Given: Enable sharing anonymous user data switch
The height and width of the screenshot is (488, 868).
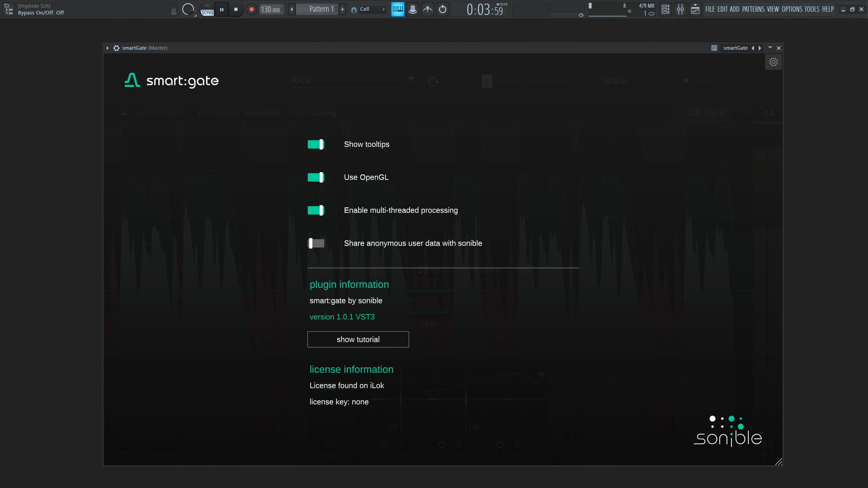Looking at the screenshot, I should (316, 244).
